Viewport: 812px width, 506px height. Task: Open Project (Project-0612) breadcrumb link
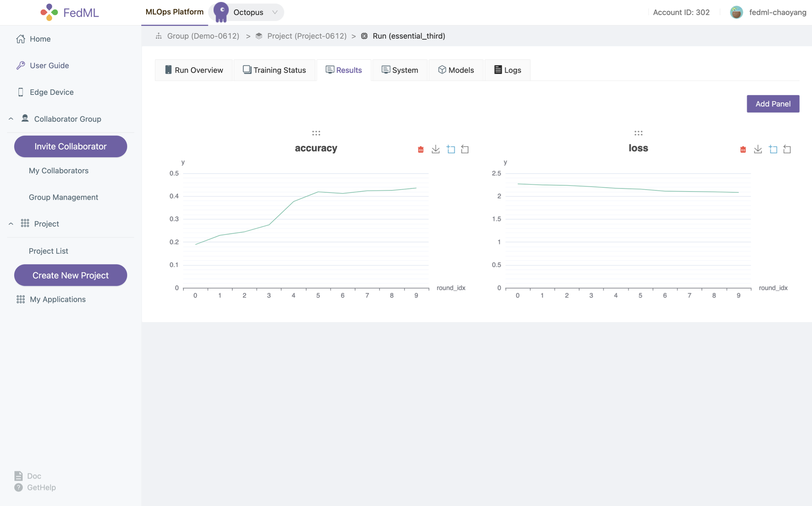pos(306,36)
